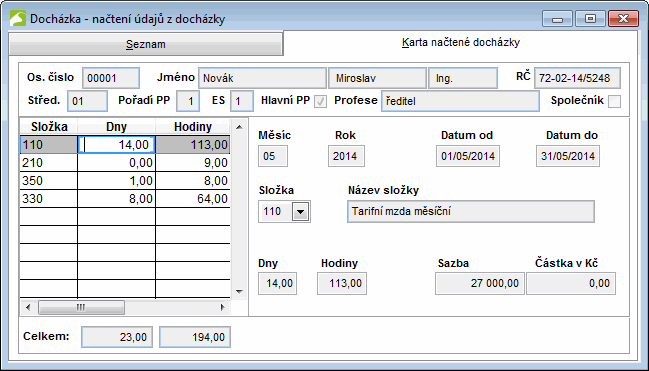Click the Rok field 2014

[x=346, y=156]
